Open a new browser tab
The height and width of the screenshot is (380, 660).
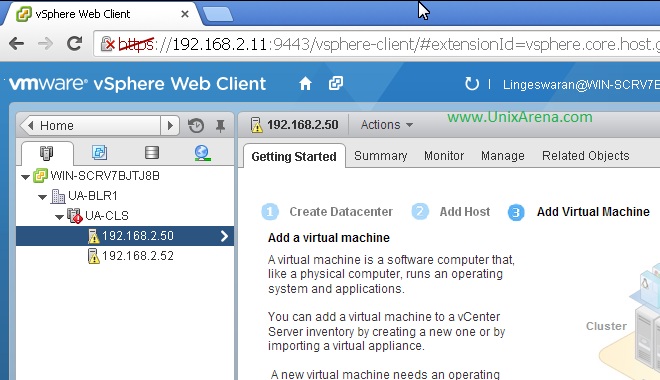coord(217,14)
